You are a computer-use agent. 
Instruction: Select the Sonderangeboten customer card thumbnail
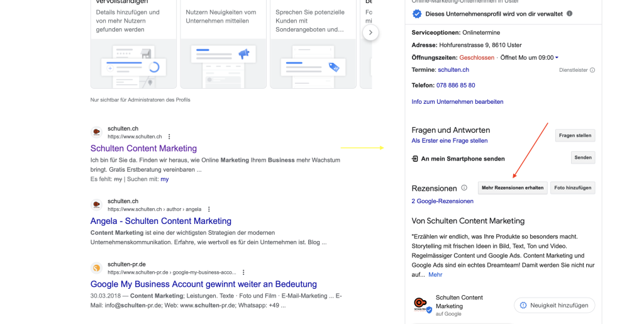313,64
